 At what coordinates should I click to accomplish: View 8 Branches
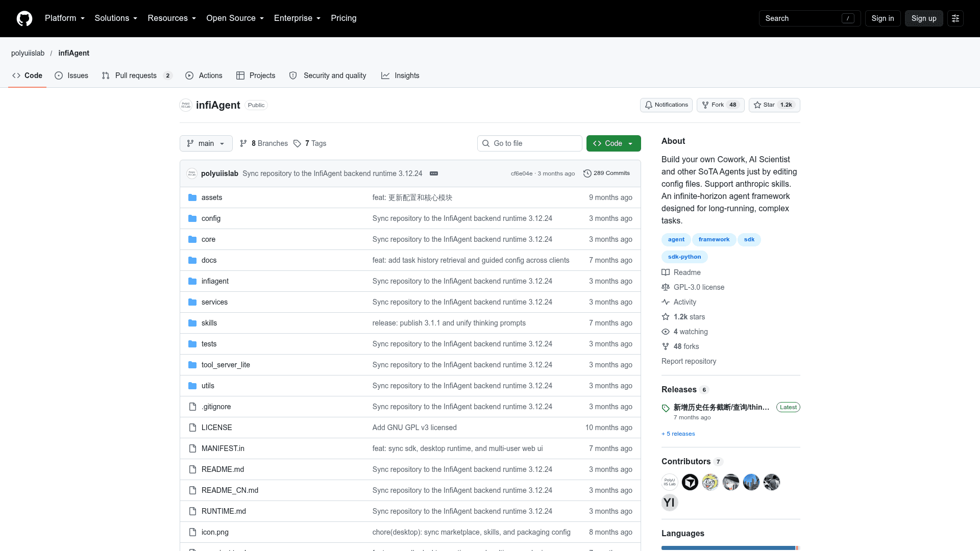[x=264, y=143]
